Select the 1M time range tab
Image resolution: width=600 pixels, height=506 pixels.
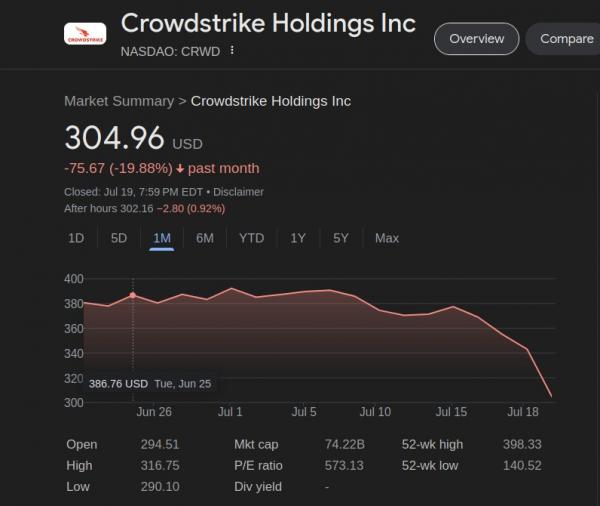pos(162,239)
